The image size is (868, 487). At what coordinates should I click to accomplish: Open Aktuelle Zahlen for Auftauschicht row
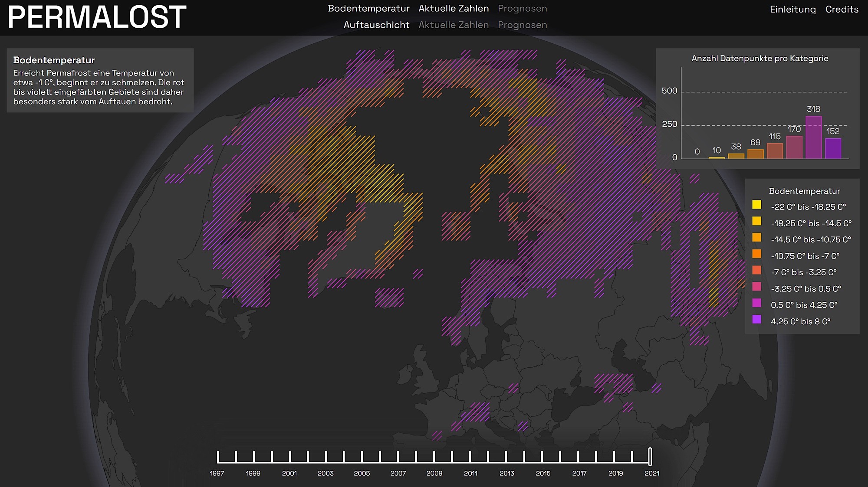[x=454, y=25]
